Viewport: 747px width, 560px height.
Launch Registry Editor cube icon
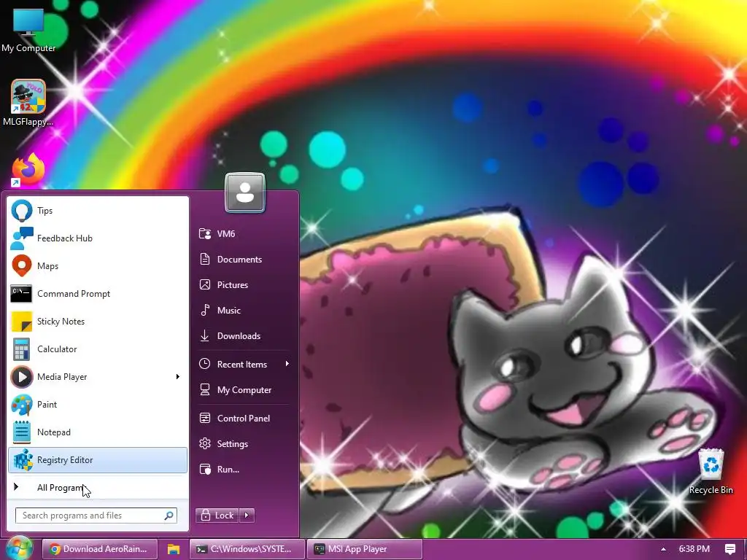23,460
